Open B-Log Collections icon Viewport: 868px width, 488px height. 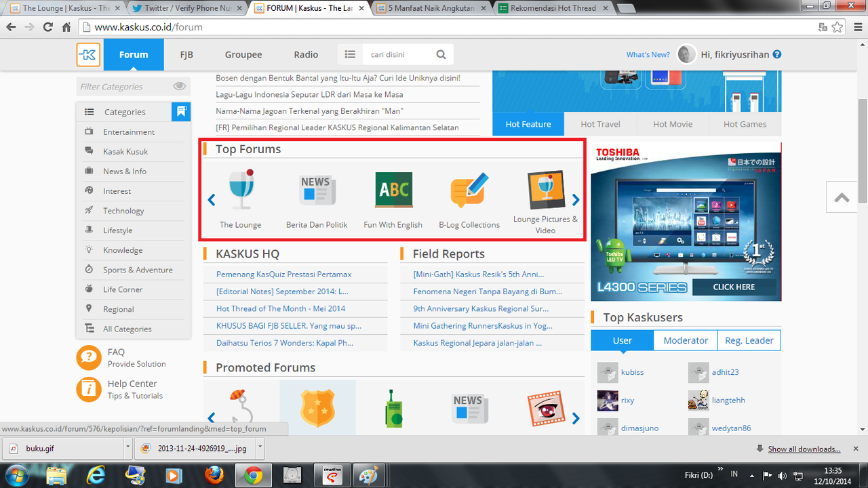469,190
